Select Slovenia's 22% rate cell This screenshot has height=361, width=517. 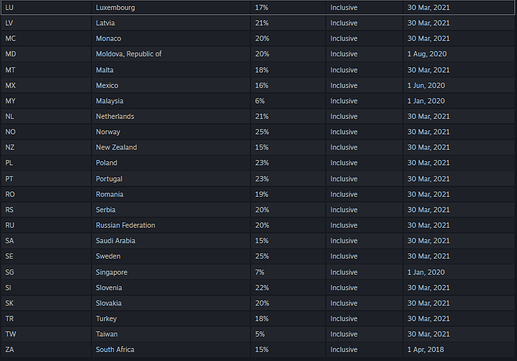288,287
